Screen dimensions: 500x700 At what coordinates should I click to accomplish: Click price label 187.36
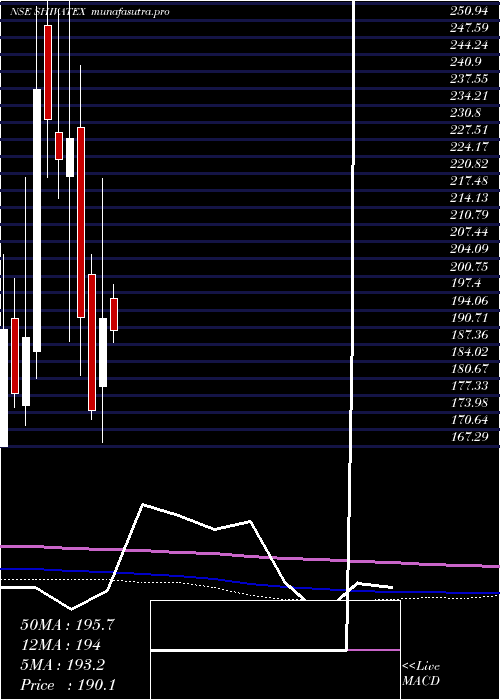coord(469,334)
